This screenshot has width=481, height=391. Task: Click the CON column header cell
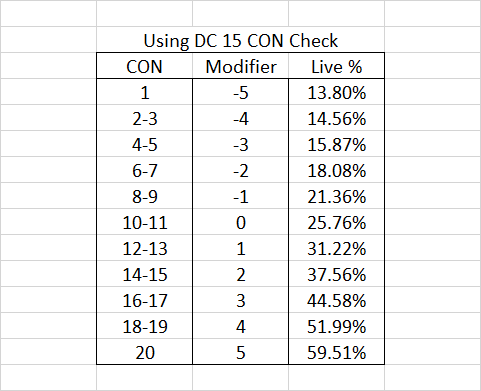[144, 66]
